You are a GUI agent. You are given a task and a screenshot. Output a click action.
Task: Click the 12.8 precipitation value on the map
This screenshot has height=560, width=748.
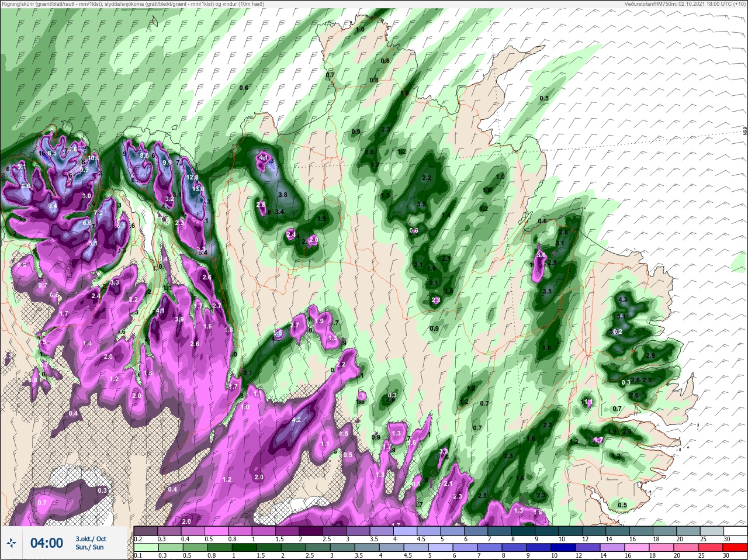(192, 177)
